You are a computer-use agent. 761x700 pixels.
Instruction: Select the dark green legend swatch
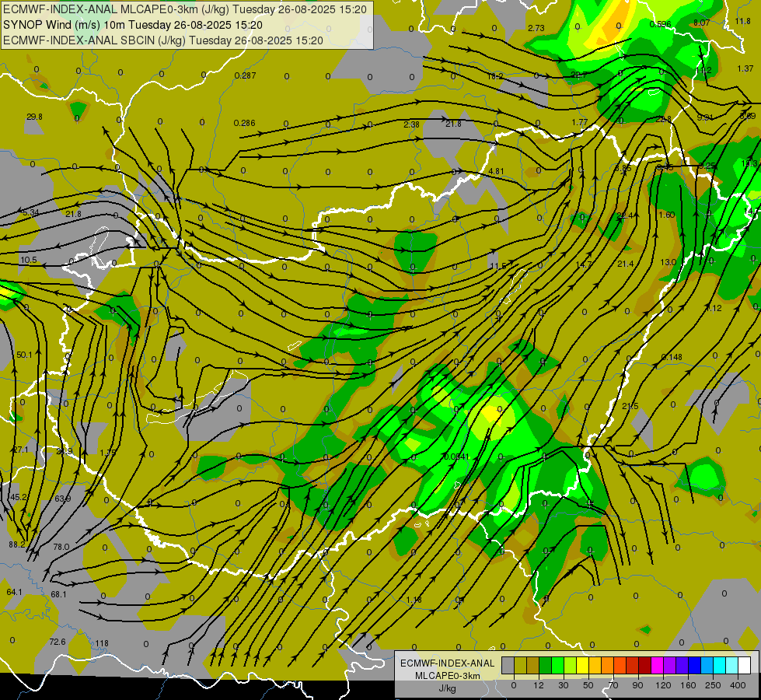546,665
